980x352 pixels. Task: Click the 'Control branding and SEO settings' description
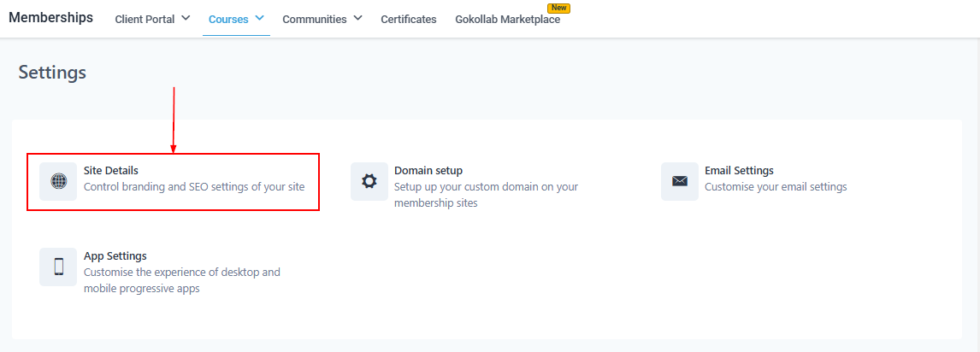(x=194, y=187)
